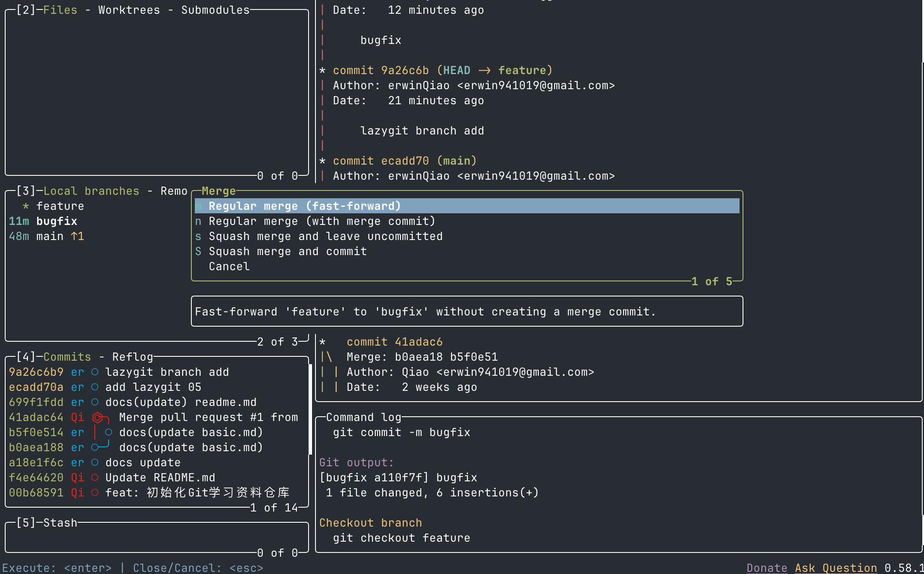Click the er author tag on commit 699f1fdd
This screenshot has width=924, height=574.
(78, 402)
